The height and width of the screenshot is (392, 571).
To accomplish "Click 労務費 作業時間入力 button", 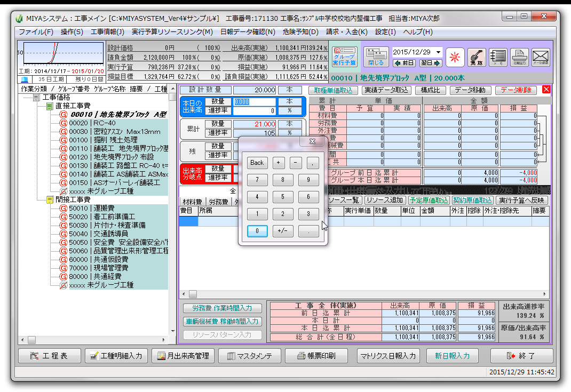I will click(x=222, y=308).
